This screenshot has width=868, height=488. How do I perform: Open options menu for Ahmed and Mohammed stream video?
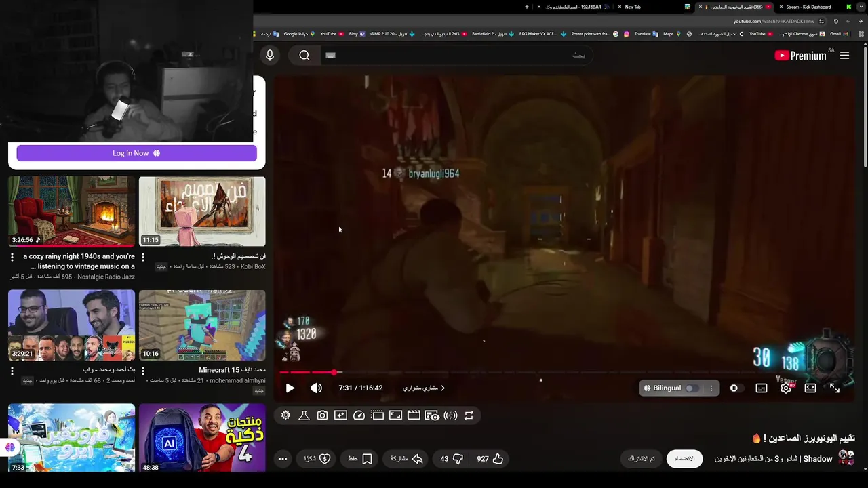[12, 371]
